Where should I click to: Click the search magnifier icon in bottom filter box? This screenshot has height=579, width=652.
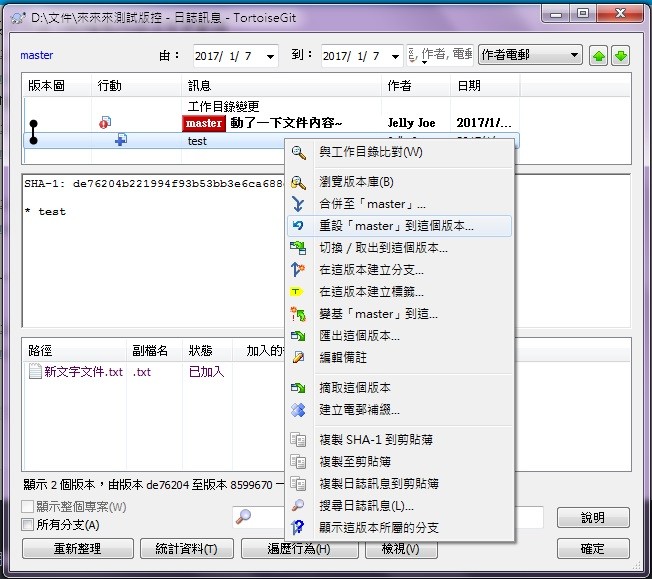[243, 516]
